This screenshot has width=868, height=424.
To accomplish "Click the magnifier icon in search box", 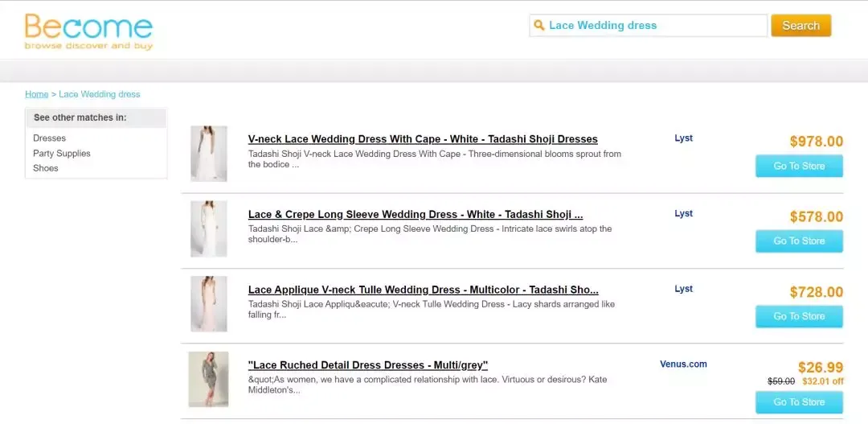I will coord(538,26).
